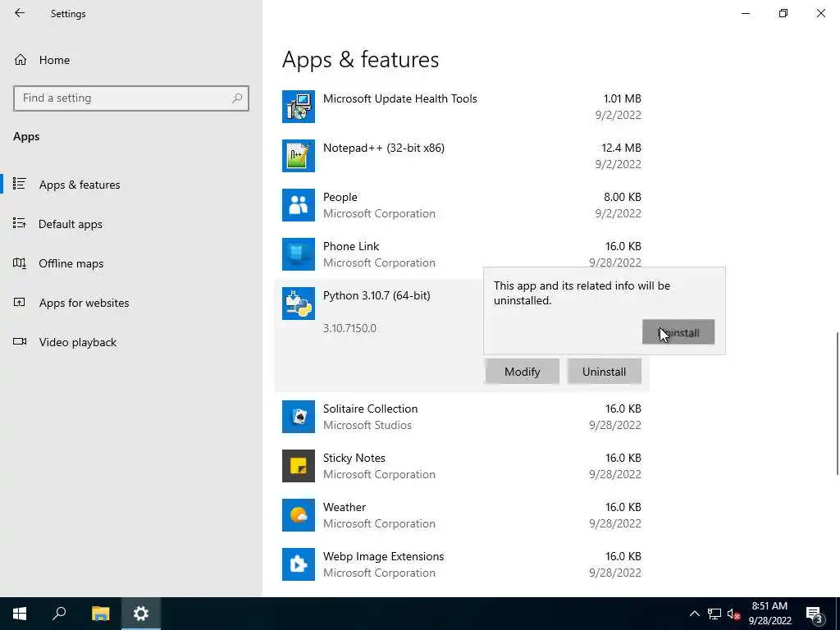The width and height of the screenshot is (840, 630).
Task: Click the Python version 3.10.7150.0 text
Action: coord(349,328)
